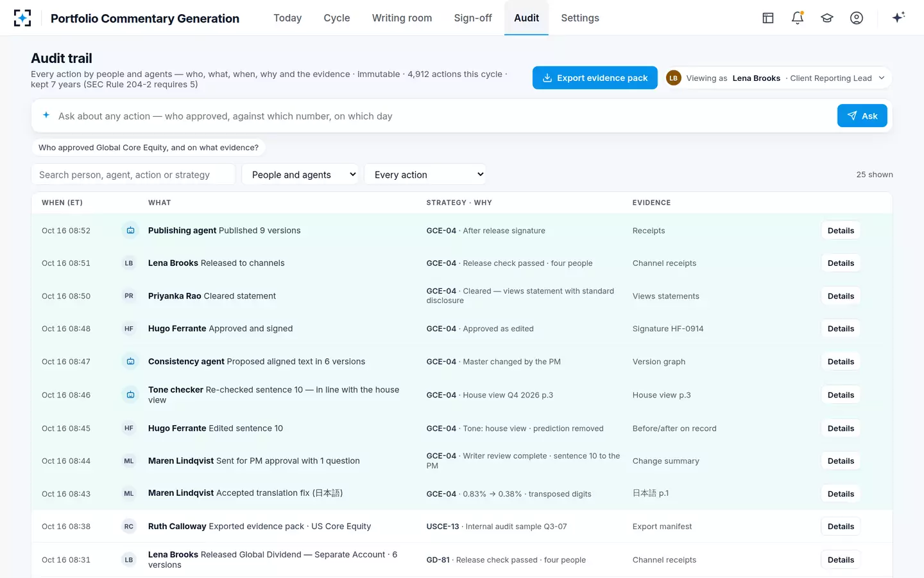Click the USCE-13 strategy code

[x=443, y=527]
